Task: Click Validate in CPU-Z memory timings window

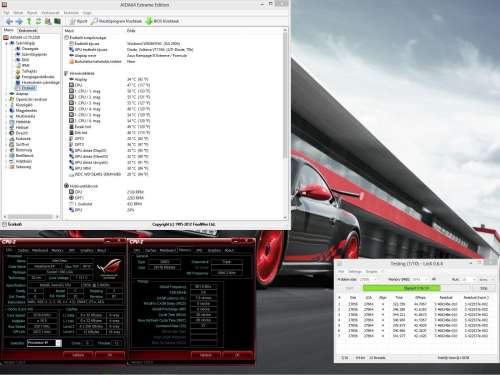Action: pos(206,355)
